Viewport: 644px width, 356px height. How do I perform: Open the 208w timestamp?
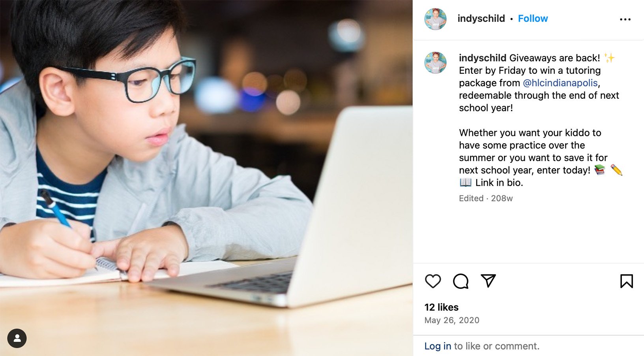click(x=502, y=198)
